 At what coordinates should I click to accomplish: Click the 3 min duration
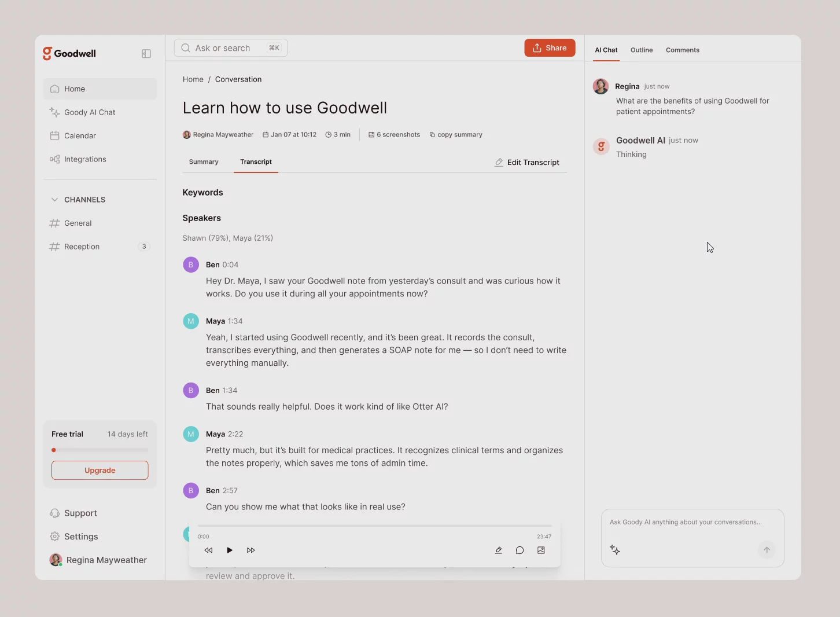(x=338, y=134)
